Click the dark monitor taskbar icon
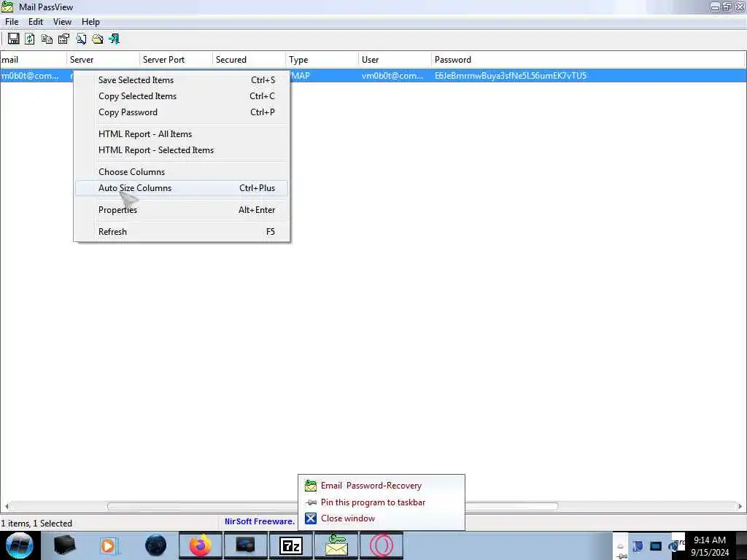747x560 pixels. click(x=245, y=545)
